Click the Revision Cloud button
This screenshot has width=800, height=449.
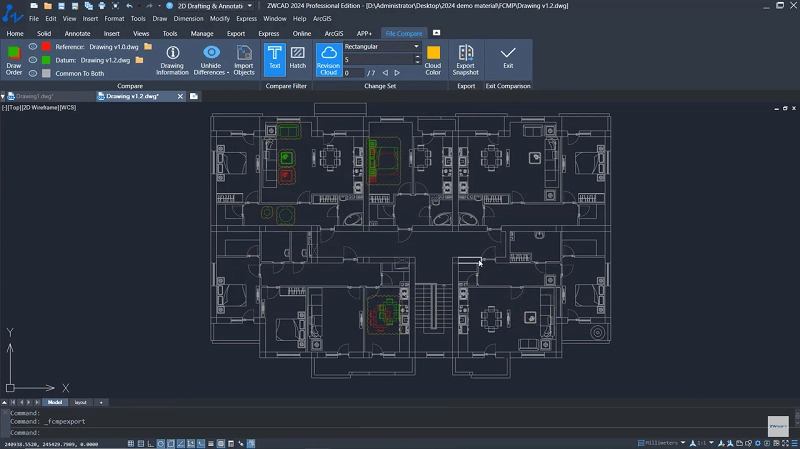coord(328,58)
